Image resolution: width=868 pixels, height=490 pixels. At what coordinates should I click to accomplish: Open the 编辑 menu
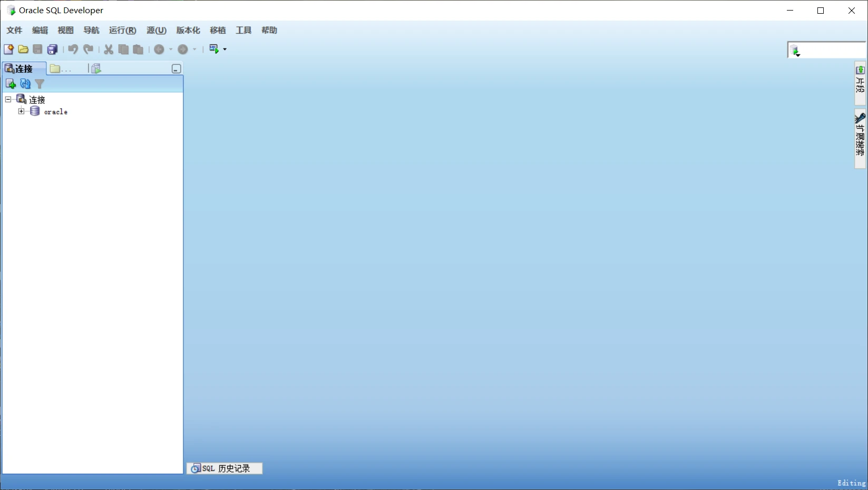coord(40,30)
